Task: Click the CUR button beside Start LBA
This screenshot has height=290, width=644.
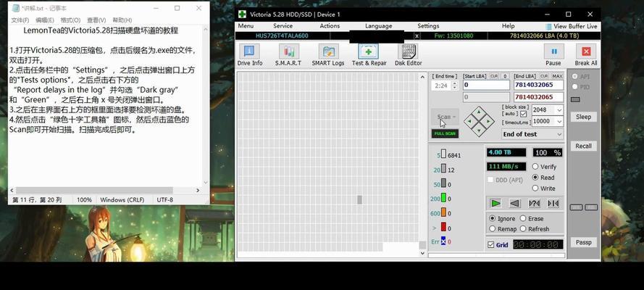Action: 494,76
